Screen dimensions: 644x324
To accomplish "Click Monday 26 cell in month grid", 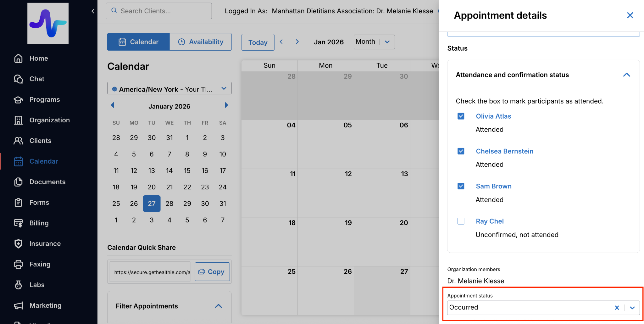I will tap(326, 291).
